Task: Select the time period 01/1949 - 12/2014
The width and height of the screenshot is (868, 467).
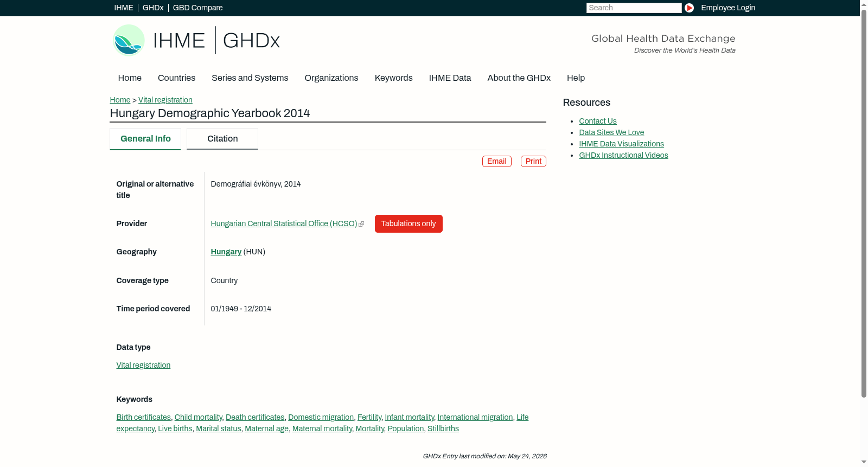Action: coord(241,309)
